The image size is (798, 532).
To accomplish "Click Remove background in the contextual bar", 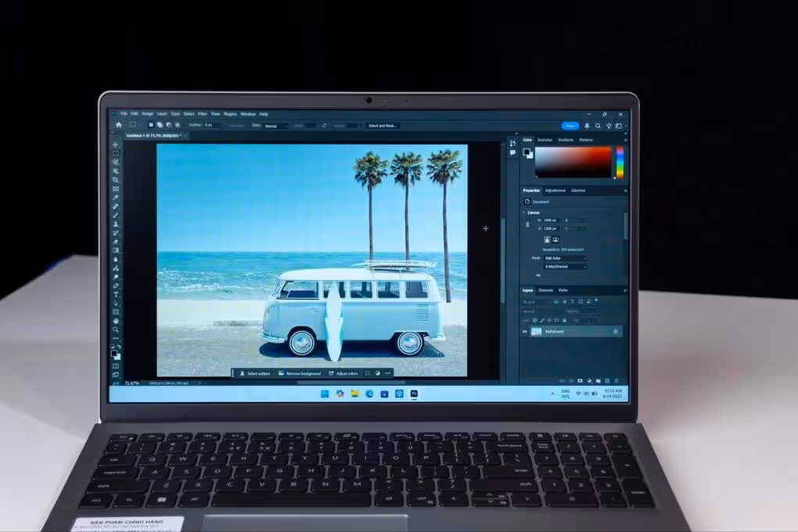I will click(x=299, y=374).
